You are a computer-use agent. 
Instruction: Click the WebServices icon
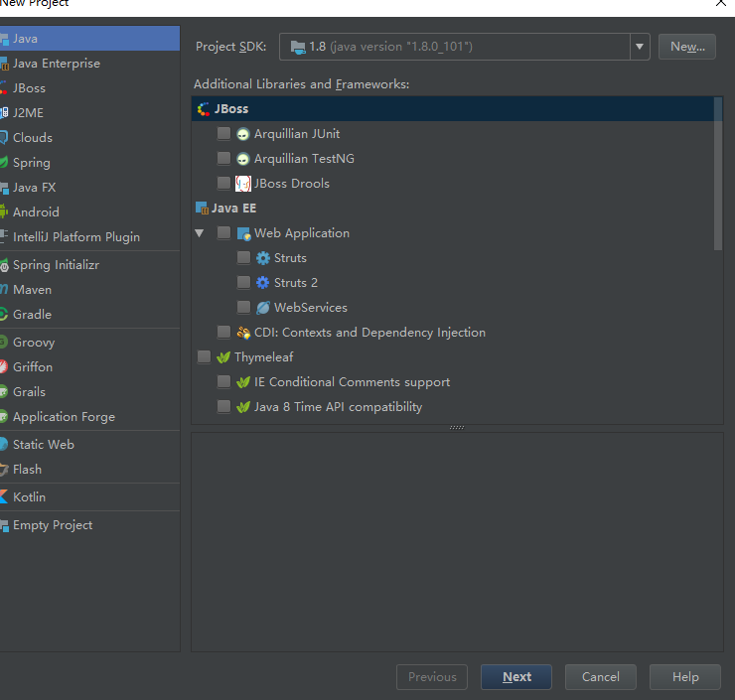coord(263,308)
